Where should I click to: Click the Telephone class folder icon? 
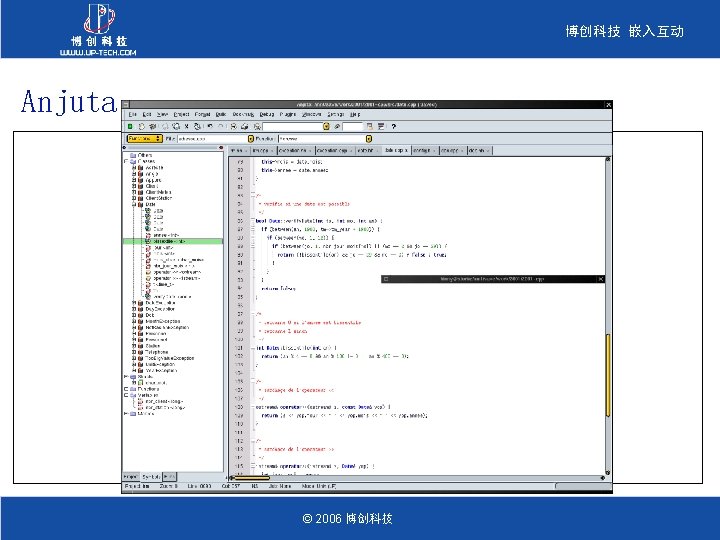tap(141, 352)
